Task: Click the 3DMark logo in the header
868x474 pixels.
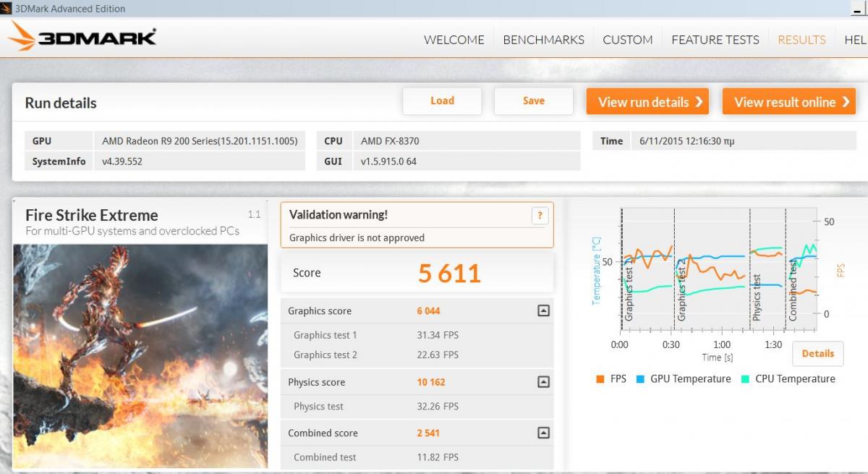Action: click(x=82, y=36)
